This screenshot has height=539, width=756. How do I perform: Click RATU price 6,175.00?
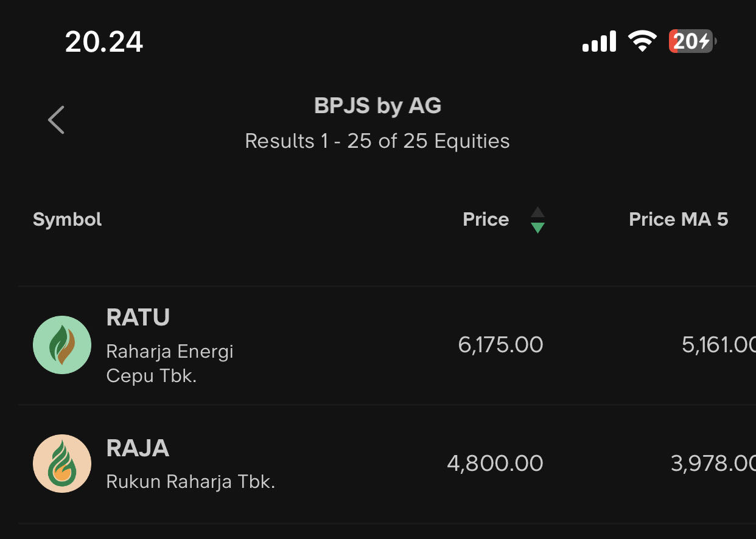tap(500, 345)
